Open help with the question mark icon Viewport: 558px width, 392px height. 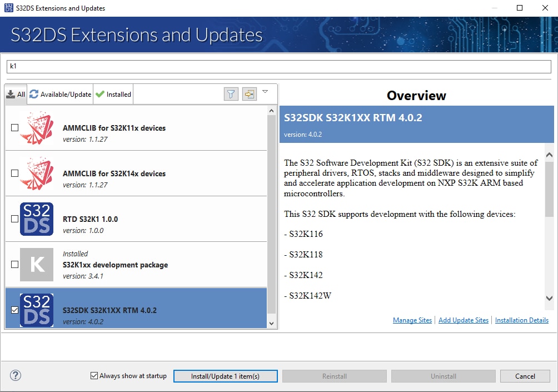(x=16, y=375)
